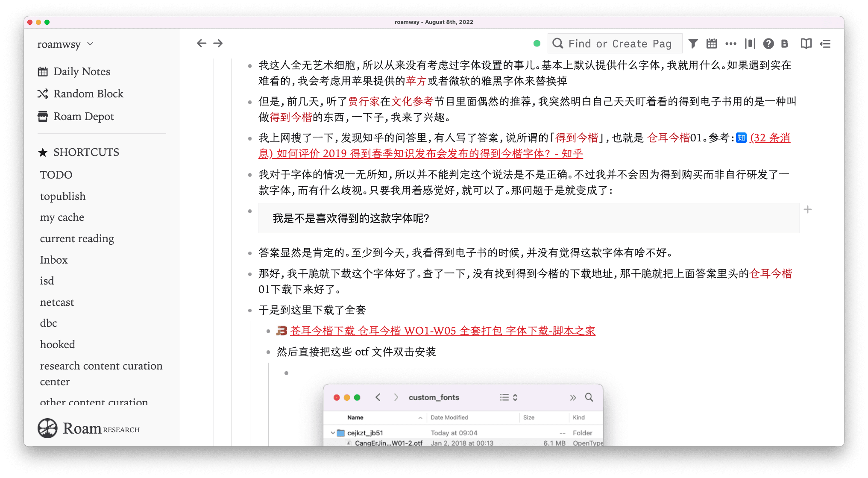This screenshot has height=478, width=868.
Task: Collapse the cejkzt_jb51 folder disclosure triangle
Action: coord(333,432)
